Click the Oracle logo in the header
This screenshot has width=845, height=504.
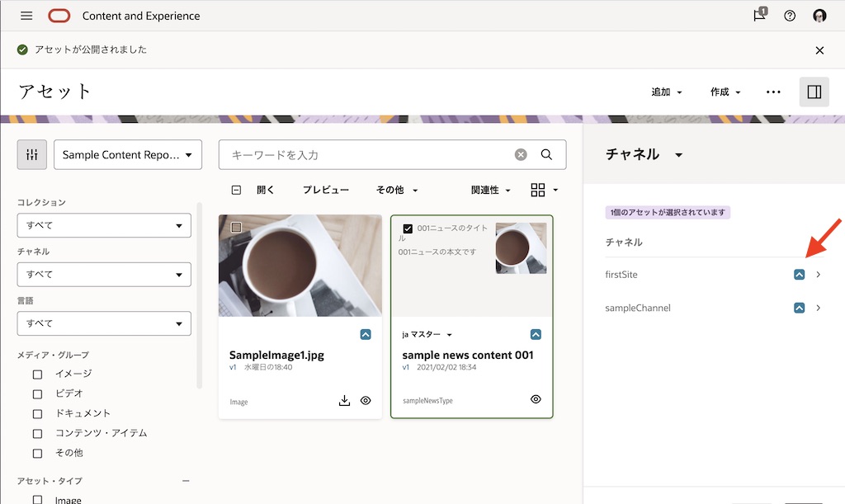(x=59, y=15)
